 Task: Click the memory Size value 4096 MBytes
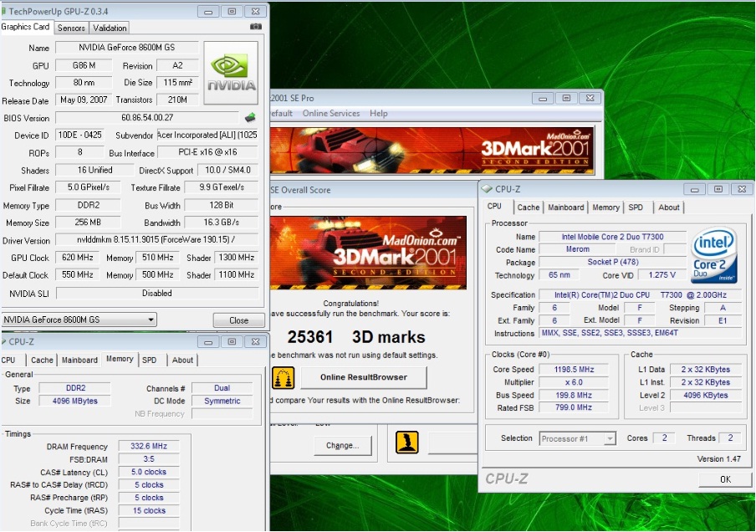click(74, 401)
